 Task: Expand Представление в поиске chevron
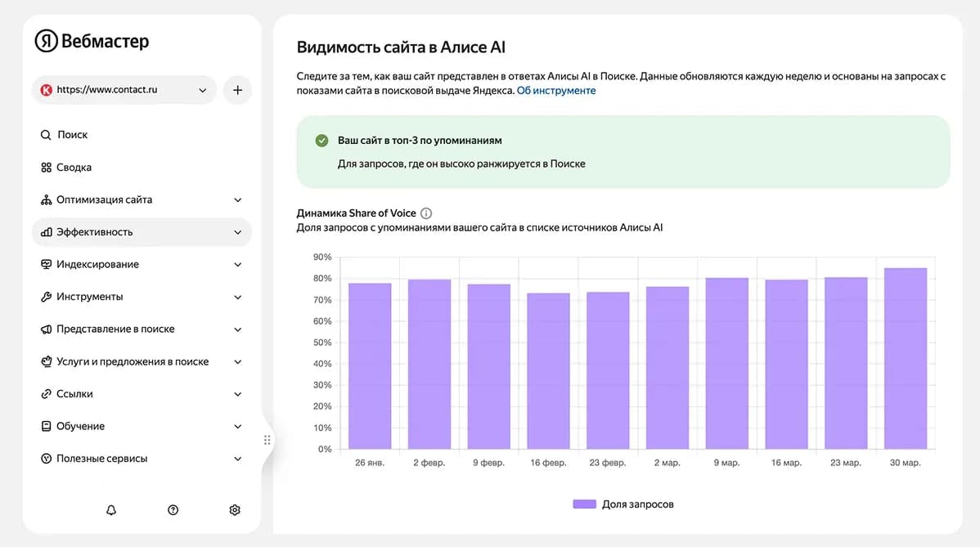coord(237,330)
